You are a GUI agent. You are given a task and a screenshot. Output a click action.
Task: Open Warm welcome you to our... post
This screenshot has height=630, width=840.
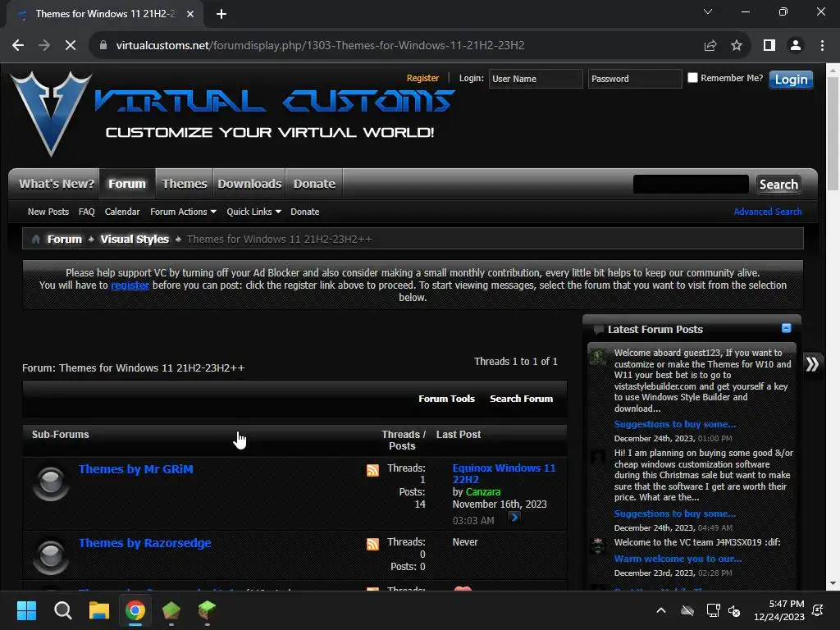678,558
